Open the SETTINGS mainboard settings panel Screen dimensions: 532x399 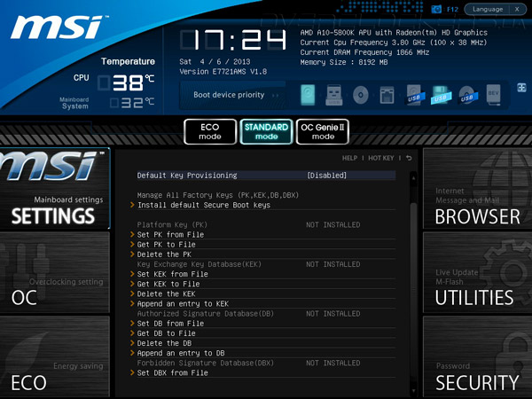[x=55, y=189]
